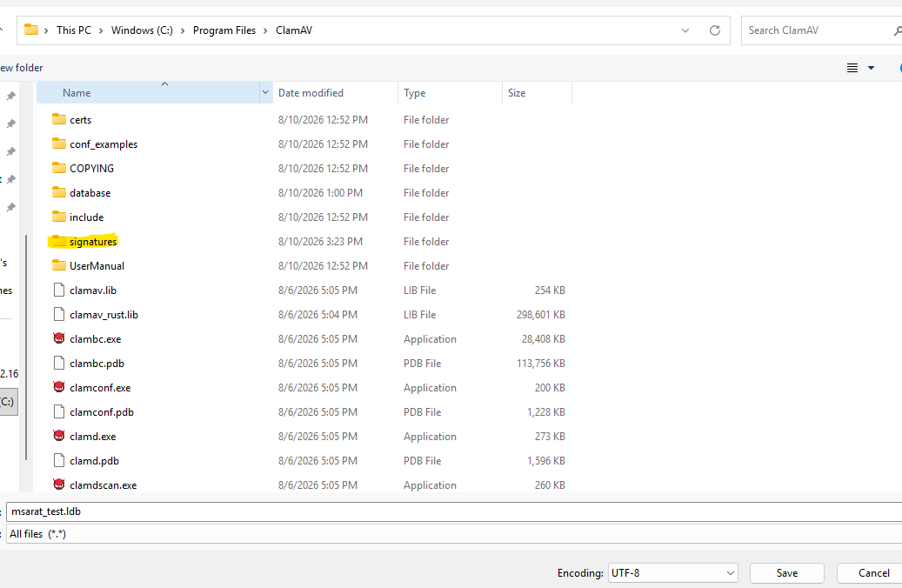Click the conf_examples folder icon
This screenshot has width=902, height=588.
58,144
